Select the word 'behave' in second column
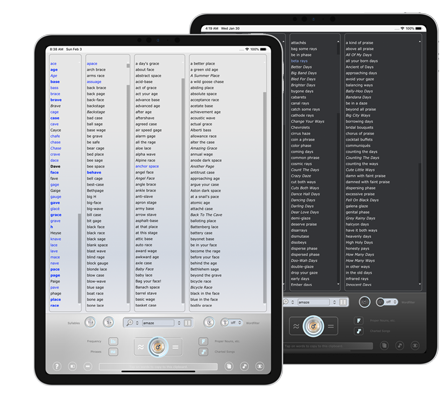Screen dimensions: 441x400 click(94, 172)
